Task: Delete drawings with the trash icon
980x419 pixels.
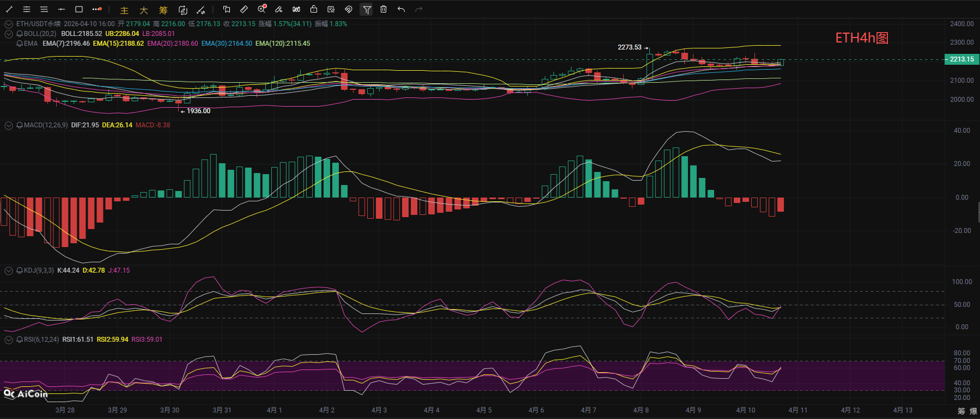Action: pyautogui.click(x=384, y=9)
